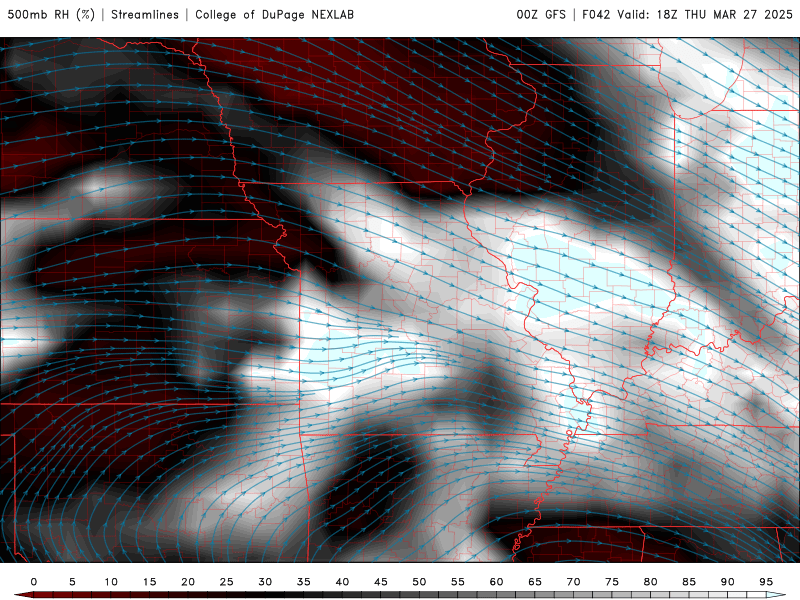Click the 90 value on the color scale
Viewport: 800px width, 600px height.
[728, 582]
